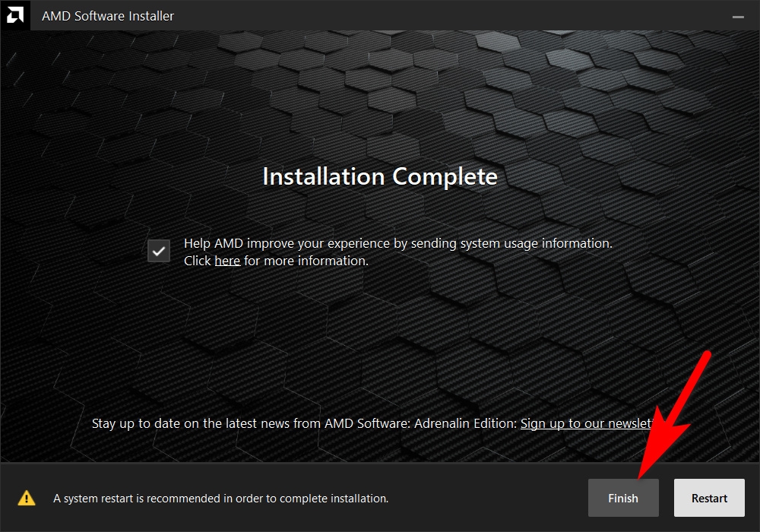
Task: Click the Restart button in bottom-right corner
Action: pyautogui.click(x=709, y=498)
